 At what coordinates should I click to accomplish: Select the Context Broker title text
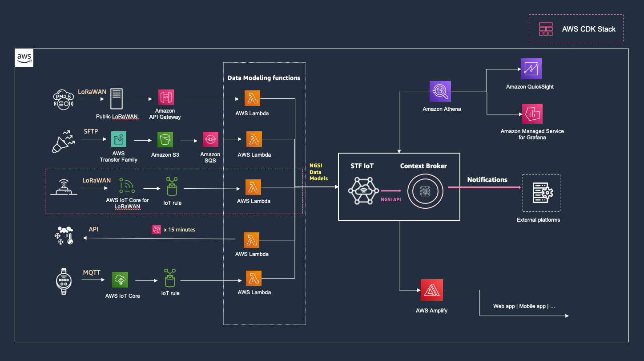[423, 166]
